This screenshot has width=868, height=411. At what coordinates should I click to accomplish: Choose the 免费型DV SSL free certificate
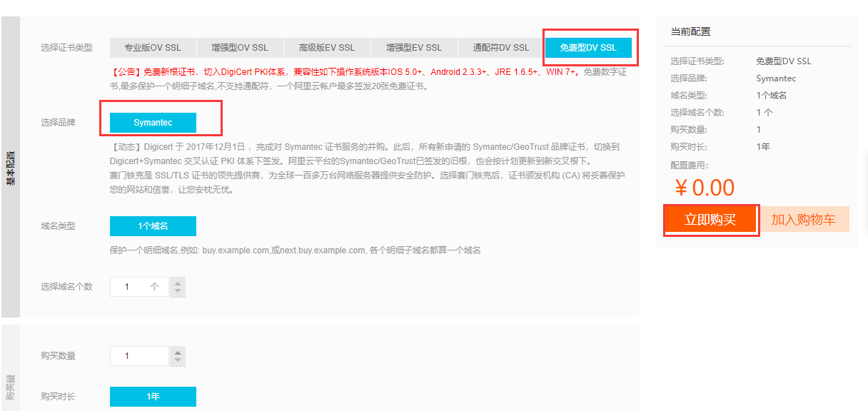tap(588, 48)
